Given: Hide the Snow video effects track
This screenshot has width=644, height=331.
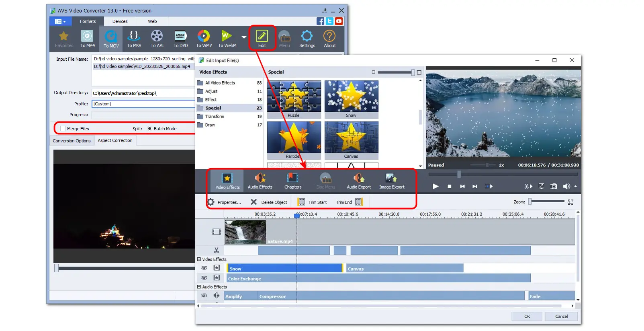Looking at the screenshot, I should point(204,268).
